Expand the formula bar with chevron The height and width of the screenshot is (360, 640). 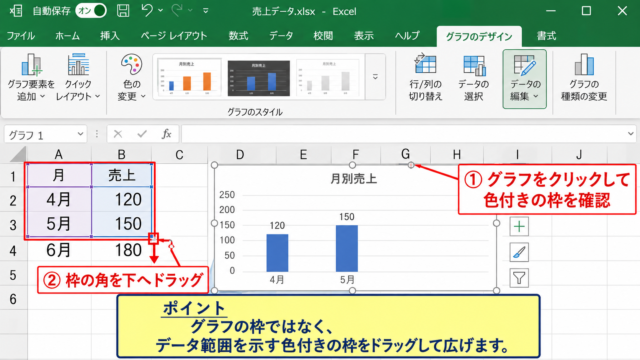pos(631,133)
